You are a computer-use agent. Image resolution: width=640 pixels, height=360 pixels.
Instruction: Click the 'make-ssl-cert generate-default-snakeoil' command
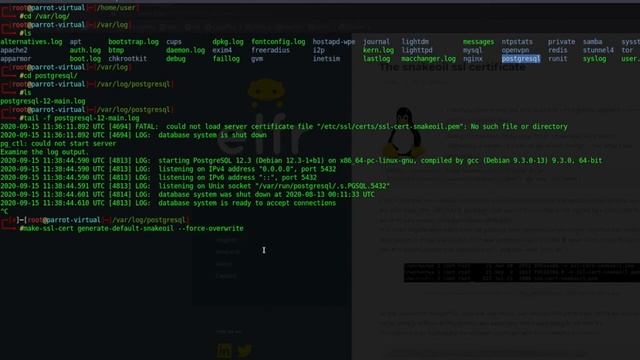pos(131,229)
